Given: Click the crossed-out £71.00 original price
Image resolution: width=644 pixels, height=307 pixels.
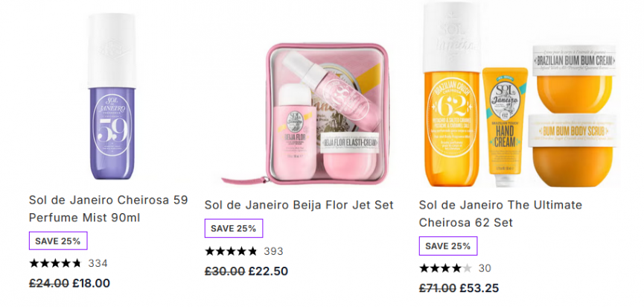Looking at the screenshot, I should (x=438, y=289).
